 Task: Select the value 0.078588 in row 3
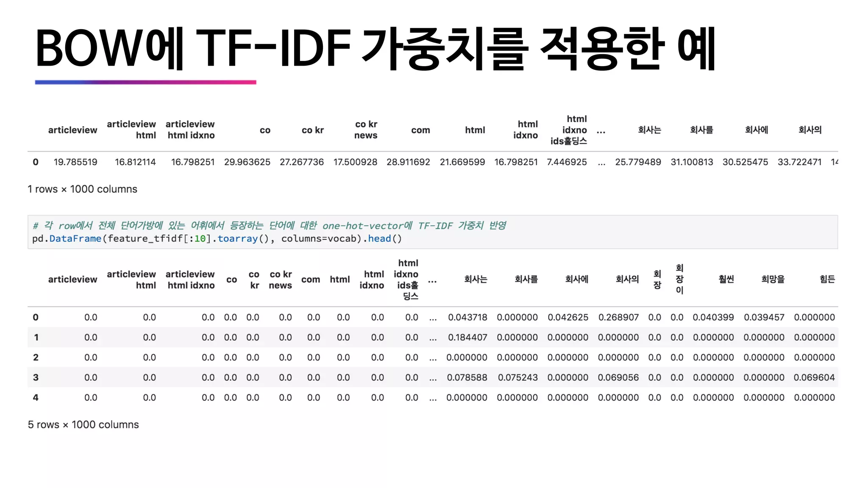click(467, 378)
